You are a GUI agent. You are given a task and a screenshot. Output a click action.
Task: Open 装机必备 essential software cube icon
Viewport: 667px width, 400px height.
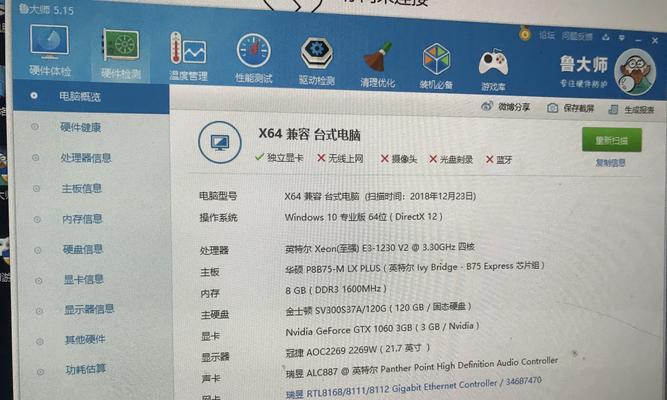pyautogui.click(x=436, y=66)
